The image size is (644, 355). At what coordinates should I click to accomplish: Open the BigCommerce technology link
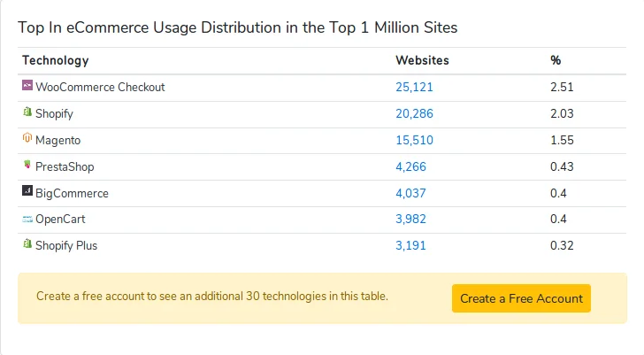72,193
